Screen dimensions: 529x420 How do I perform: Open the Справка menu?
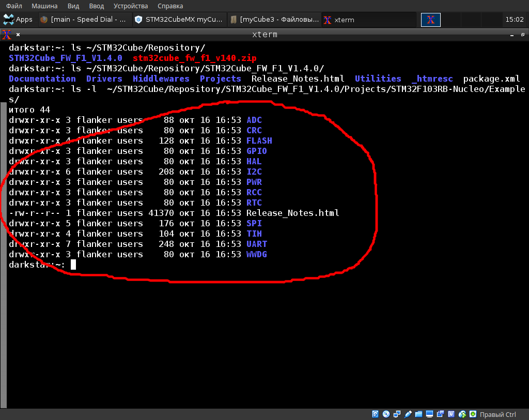[x=170, y=6]
